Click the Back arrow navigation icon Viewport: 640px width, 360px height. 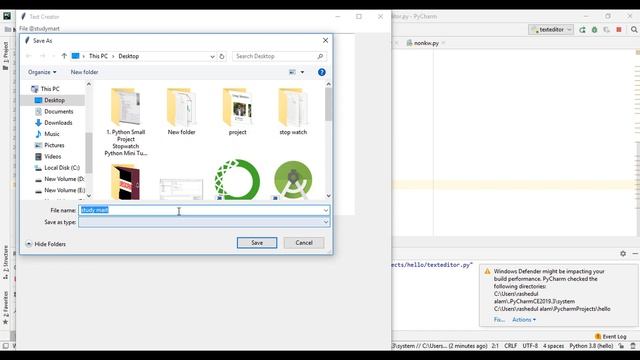coord(29,56)
